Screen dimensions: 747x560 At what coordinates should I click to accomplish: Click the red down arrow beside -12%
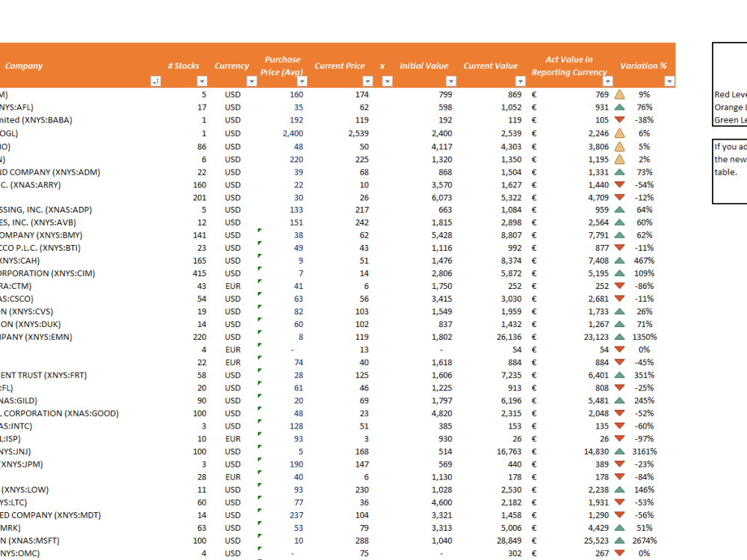619,197
